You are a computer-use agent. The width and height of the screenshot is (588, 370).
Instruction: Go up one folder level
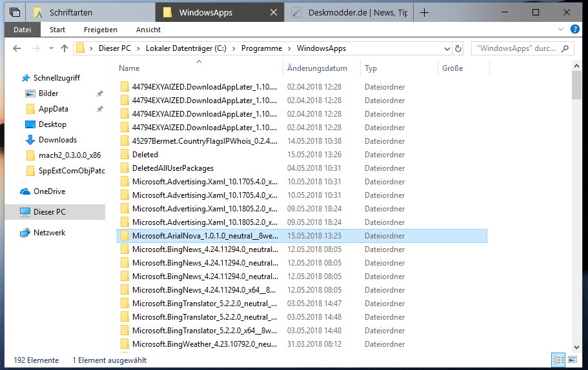(x=65, y=48)
